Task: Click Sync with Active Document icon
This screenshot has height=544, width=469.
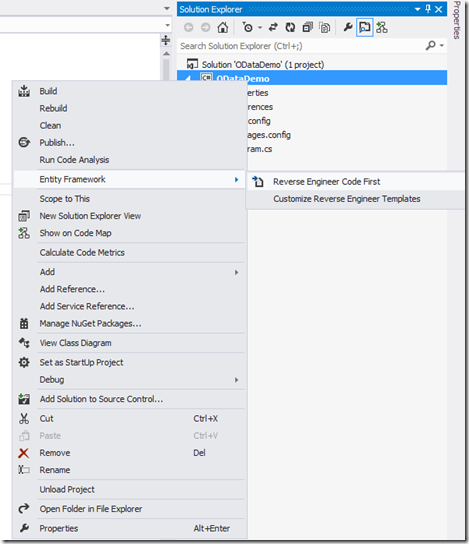Action: coord(273,27)
